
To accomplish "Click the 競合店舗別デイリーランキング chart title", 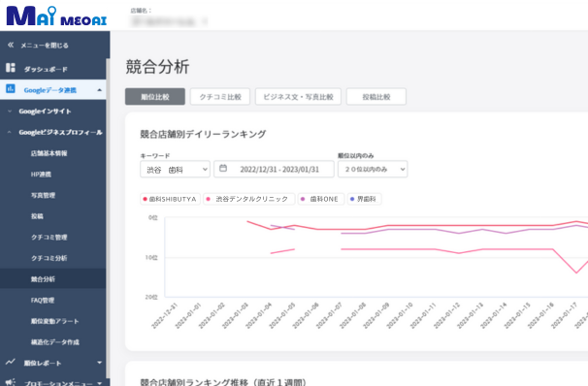I will 203,134.
